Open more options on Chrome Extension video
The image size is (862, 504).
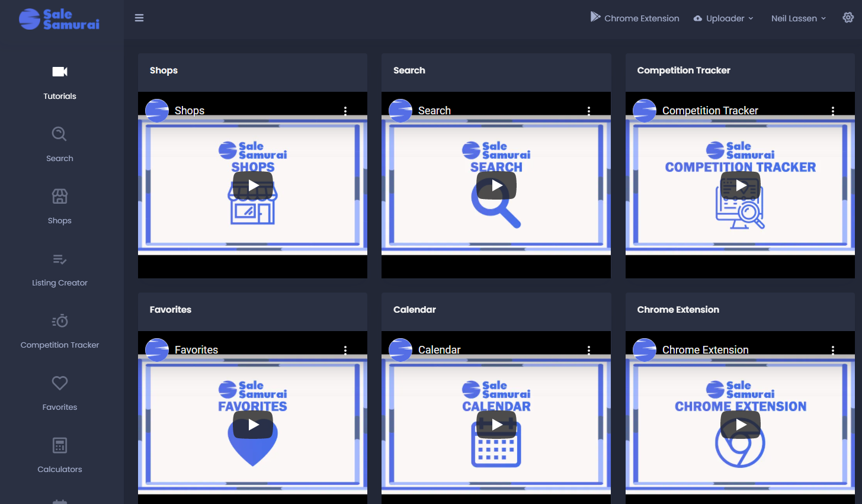coord(833,350)
